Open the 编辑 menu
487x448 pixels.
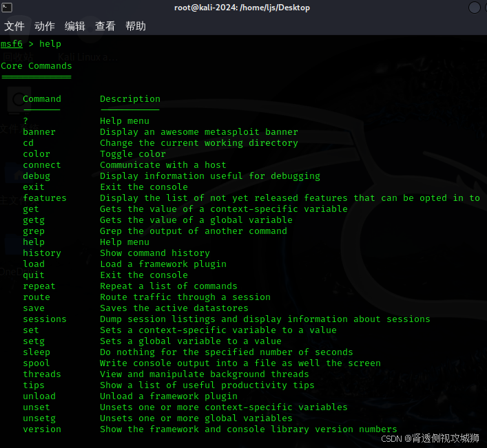click(75, 26)
